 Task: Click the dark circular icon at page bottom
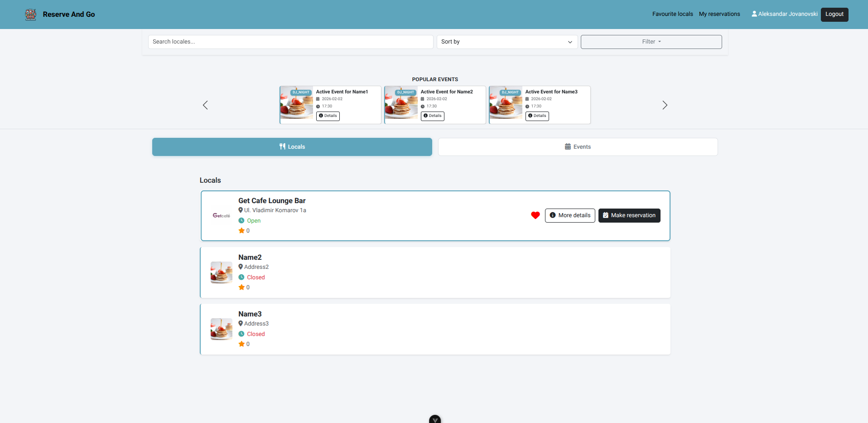pyautogui.click(x=435, y=420)
